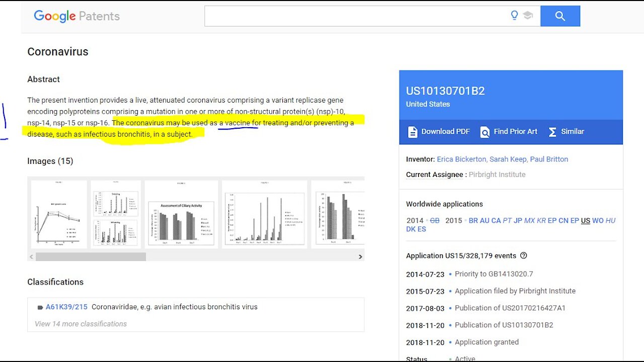
Task: Open the ES worldwide application
Action: pyautogui.click(x=422, y=229)
